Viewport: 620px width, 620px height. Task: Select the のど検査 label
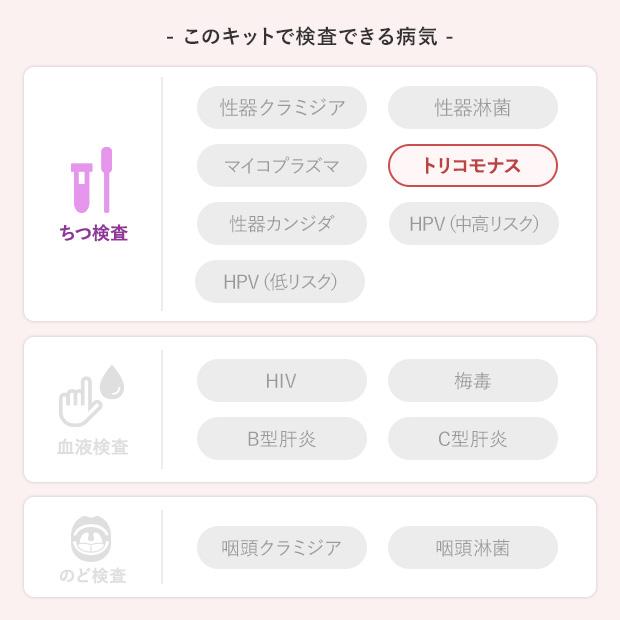coord(92,576)
